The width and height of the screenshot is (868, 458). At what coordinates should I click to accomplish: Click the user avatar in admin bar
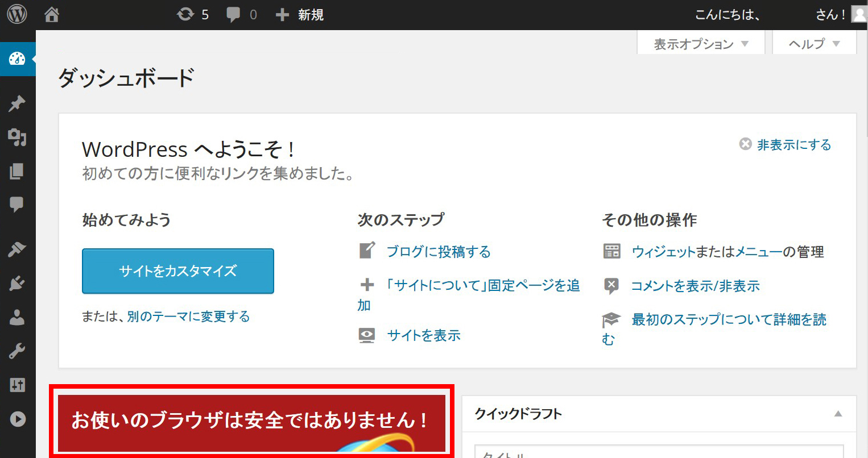click(x=859, y=14)
